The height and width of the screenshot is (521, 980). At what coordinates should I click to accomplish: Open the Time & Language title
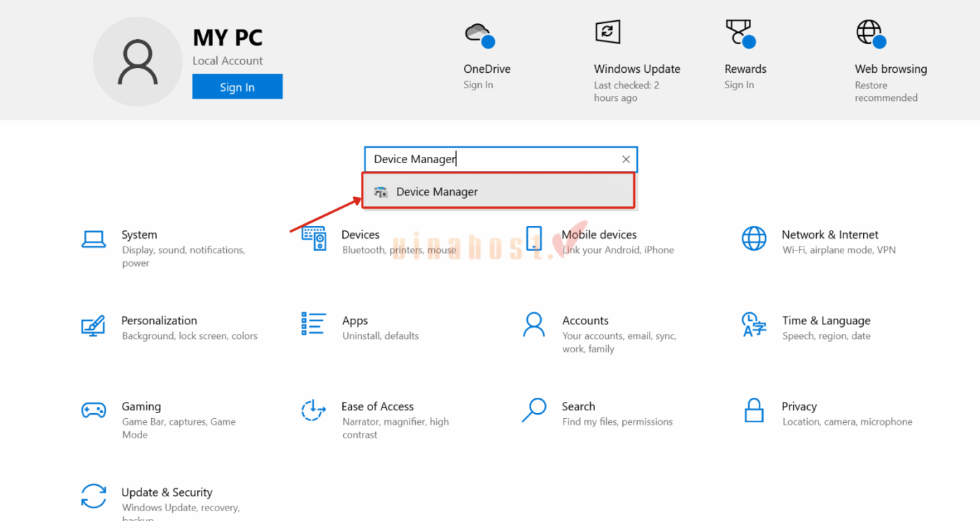coord(827,321)
